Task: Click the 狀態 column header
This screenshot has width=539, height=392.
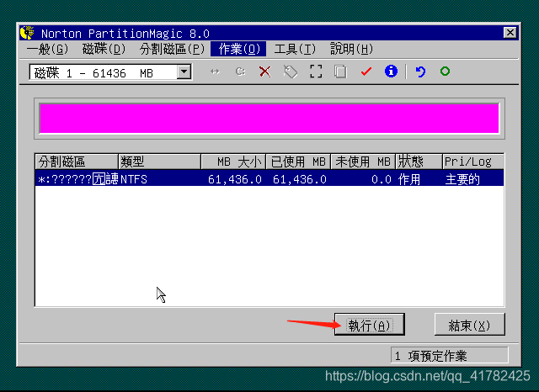Action: tap(419, 162)
